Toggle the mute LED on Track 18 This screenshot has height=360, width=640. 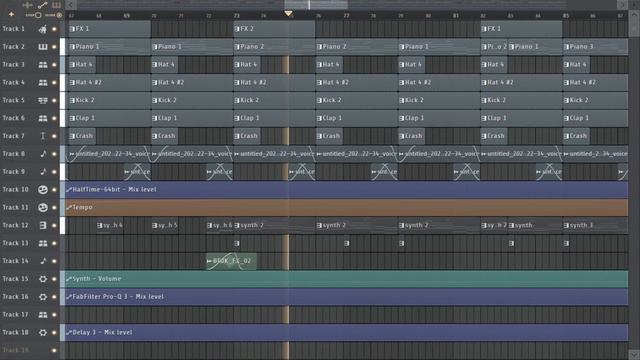click(x=54, y=333)
